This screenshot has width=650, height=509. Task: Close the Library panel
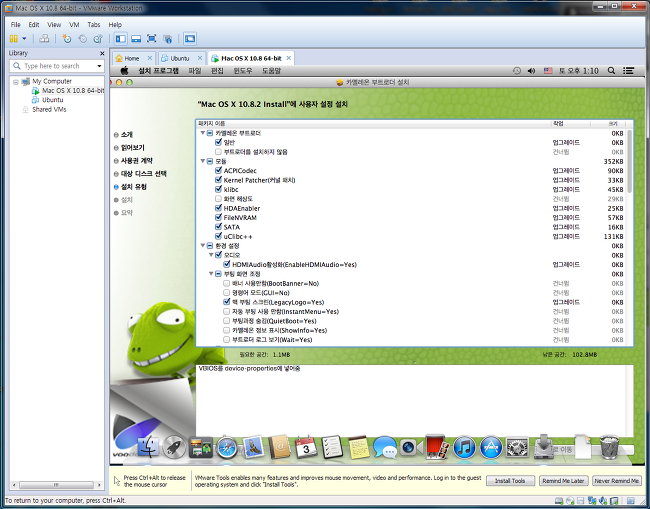click(102, 53)
